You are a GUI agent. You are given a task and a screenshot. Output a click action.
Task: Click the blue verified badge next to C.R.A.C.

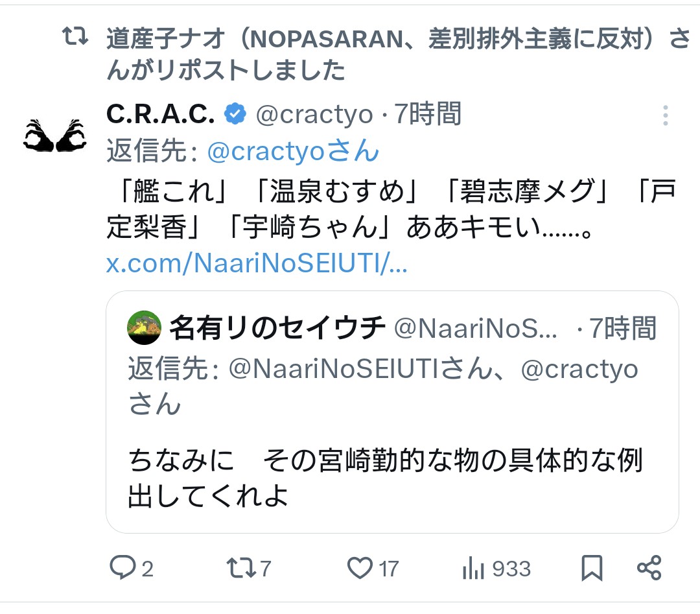235,115
